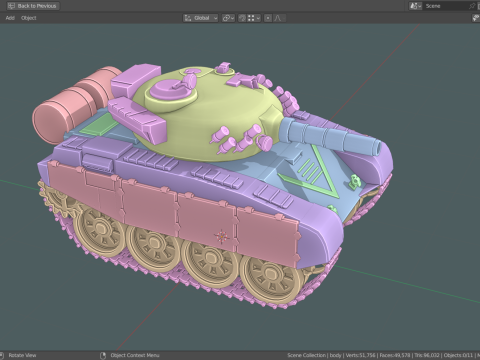Open the proportional falloff curve icon

tap(279, 18)
